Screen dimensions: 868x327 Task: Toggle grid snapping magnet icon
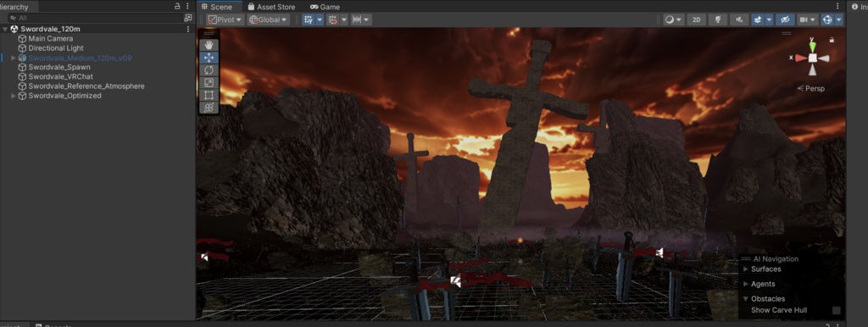click(x=332, y=19)
